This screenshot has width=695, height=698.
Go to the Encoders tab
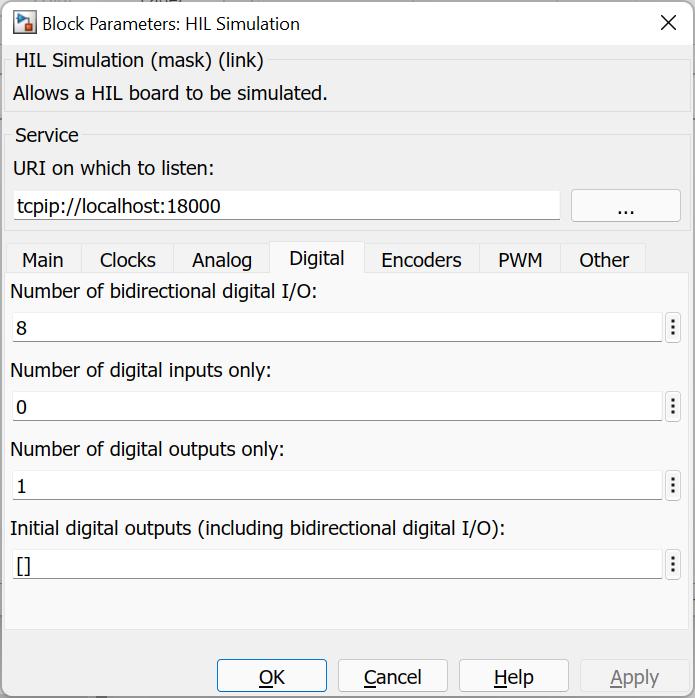click(421, 260)
